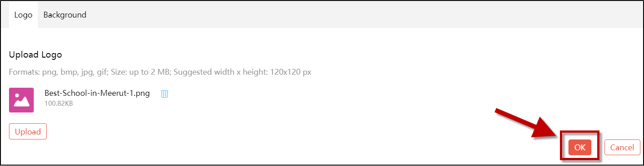Delete the uploaded logo with trash icon

(x=165, y=94)
